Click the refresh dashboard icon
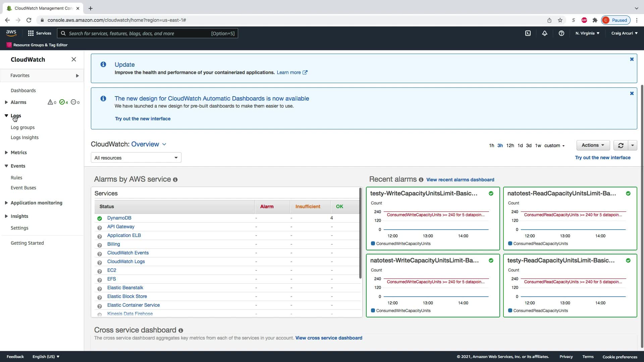The width and height of the screenshot is (644, 362). [621, 145]
